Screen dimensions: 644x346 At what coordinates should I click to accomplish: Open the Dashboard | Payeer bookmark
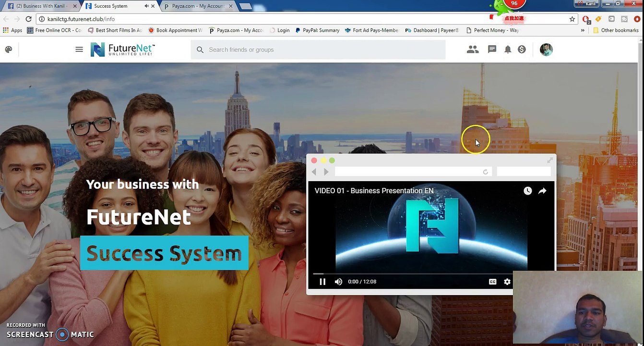tap(432, 30)
